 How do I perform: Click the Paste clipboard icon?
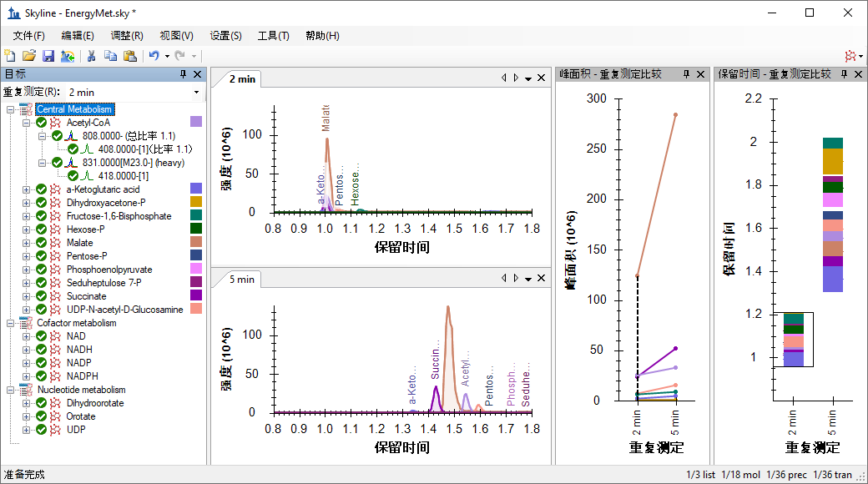click(x=130, y=56)
